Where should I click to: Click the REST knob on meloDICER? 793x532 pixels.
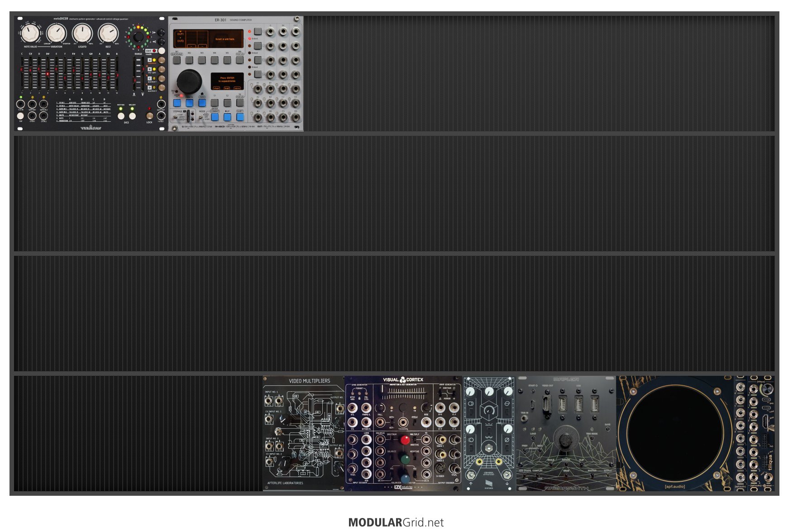[x=108, y=34]
